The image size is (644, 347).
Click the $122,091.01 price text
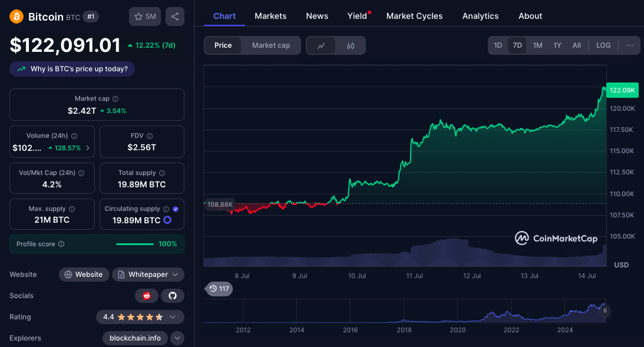[65, 45]
